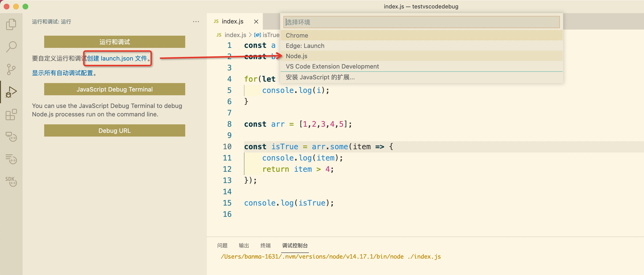
Task: Click line number 8 in the gutter
Action: click(229, 124)
